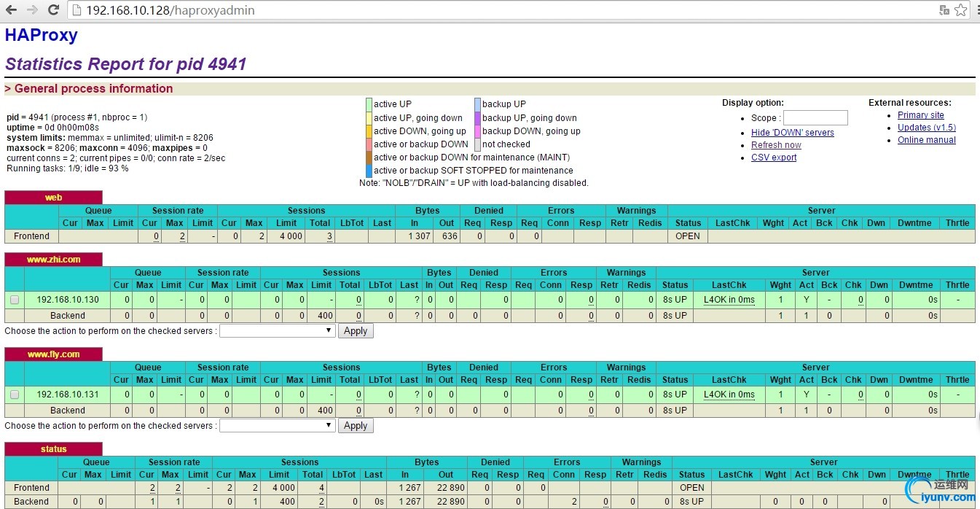This screenshot has width=980, height=509.
Task: Reload the page with refresh icon
Action: pos(53,10)
